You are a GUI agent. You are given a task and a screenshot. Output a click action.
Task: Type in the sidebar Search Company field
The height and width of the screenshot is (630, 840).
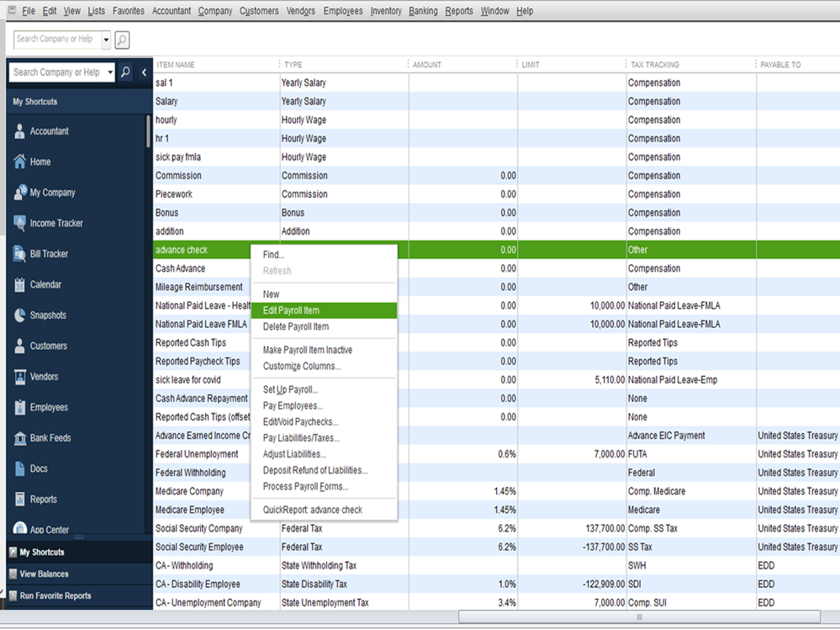tap(55, 72)
